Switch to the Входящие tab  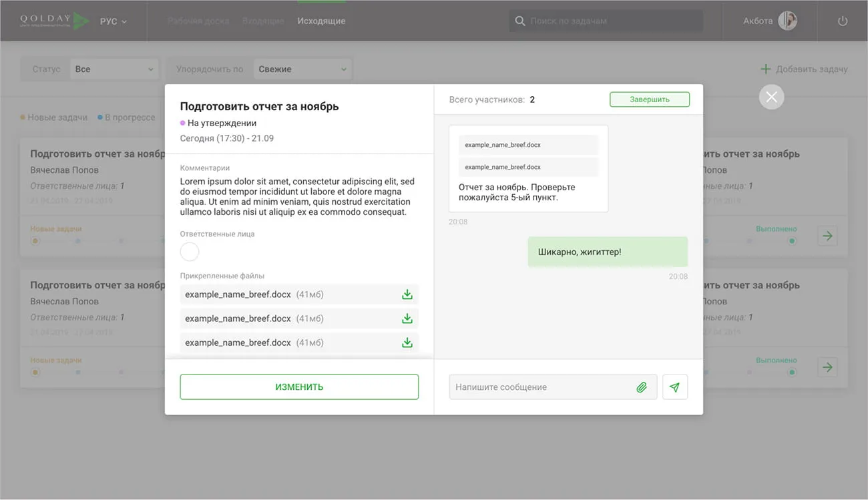pos(263,21)
